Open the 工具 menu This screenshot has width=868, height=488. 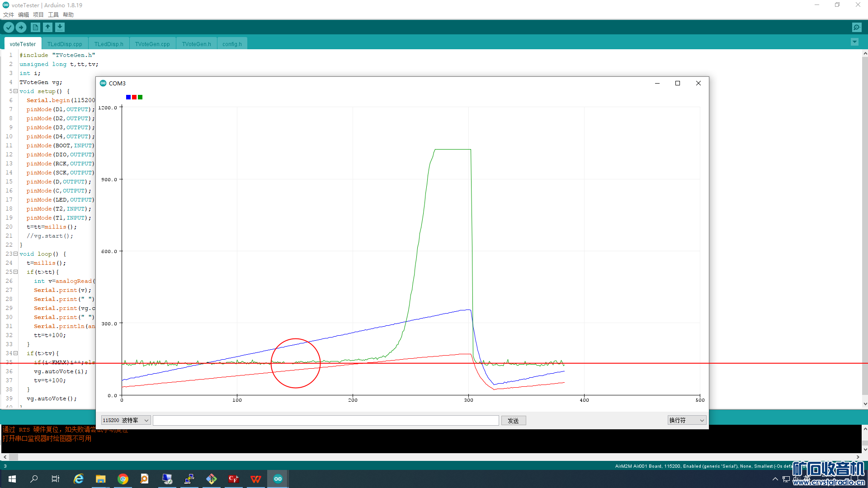click(53, 14)
